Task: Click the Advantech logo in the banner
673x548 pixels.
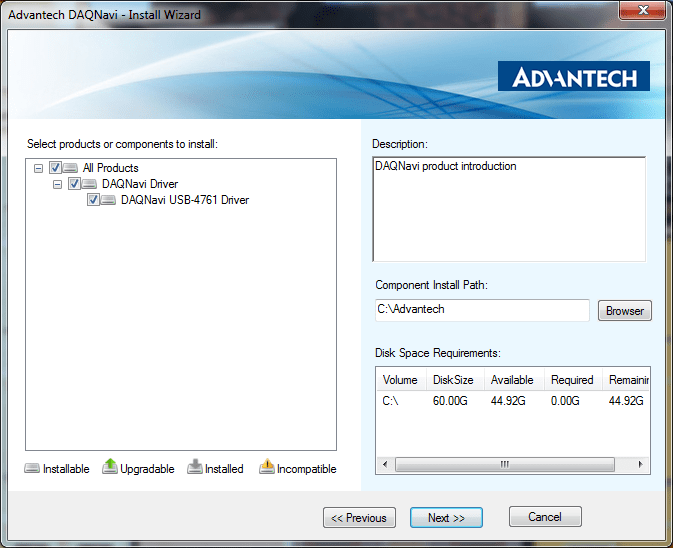Action: 574,76
